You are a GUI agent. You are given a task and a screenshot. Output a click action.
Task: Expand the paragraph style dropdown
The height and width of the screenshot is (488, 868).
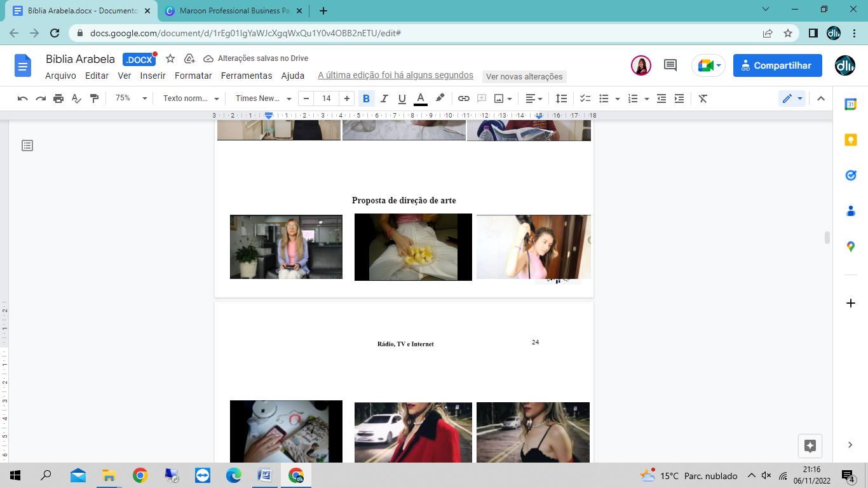tap(191, 98)
